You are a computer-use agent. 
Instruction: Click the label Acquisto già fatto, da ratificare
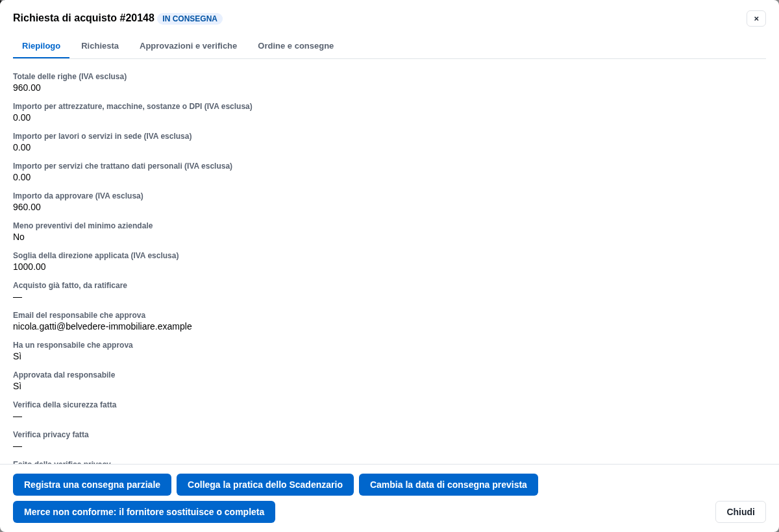pyautogui.click(x=70, y=285)
